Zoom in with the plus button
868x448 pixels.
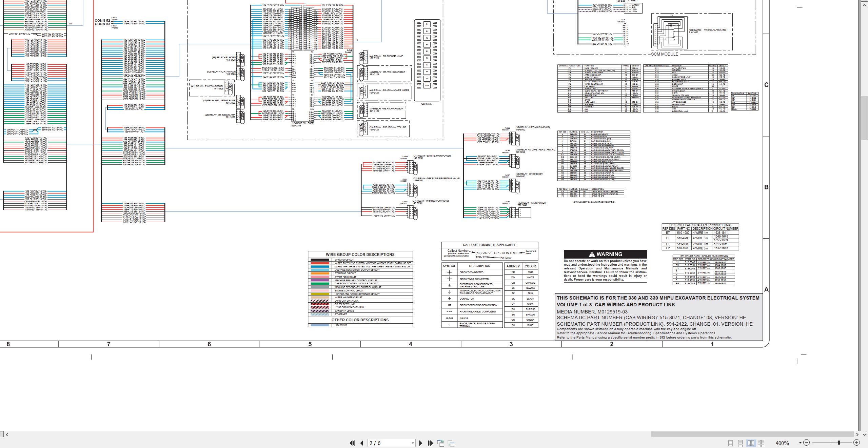[856, 443]
